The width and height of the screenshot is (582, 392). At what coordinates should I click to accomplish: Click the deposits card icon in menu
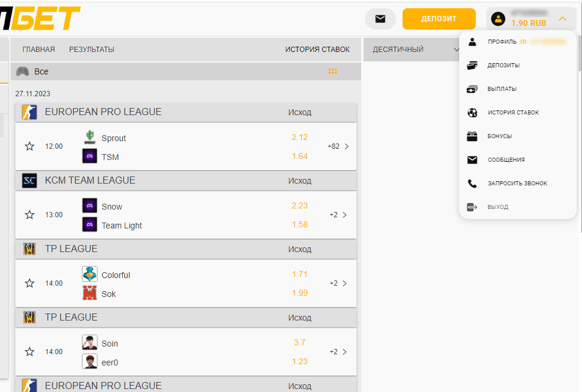472,66
